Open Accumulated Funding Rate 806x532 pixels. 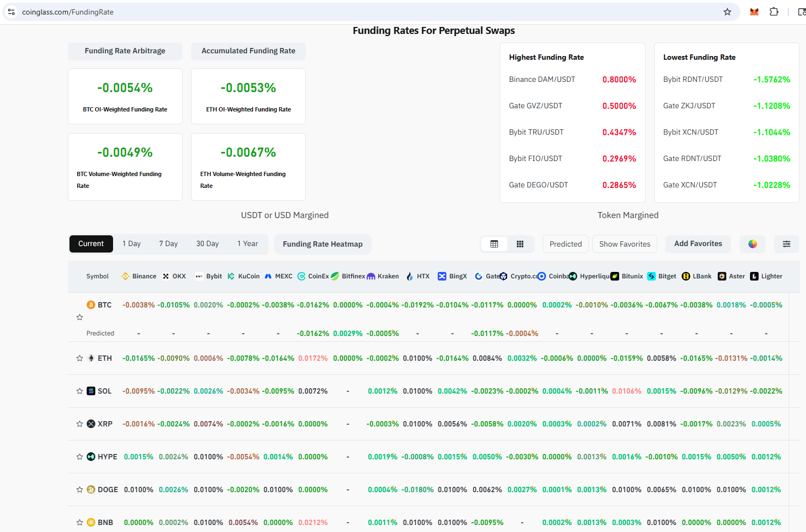pos(248,51)
